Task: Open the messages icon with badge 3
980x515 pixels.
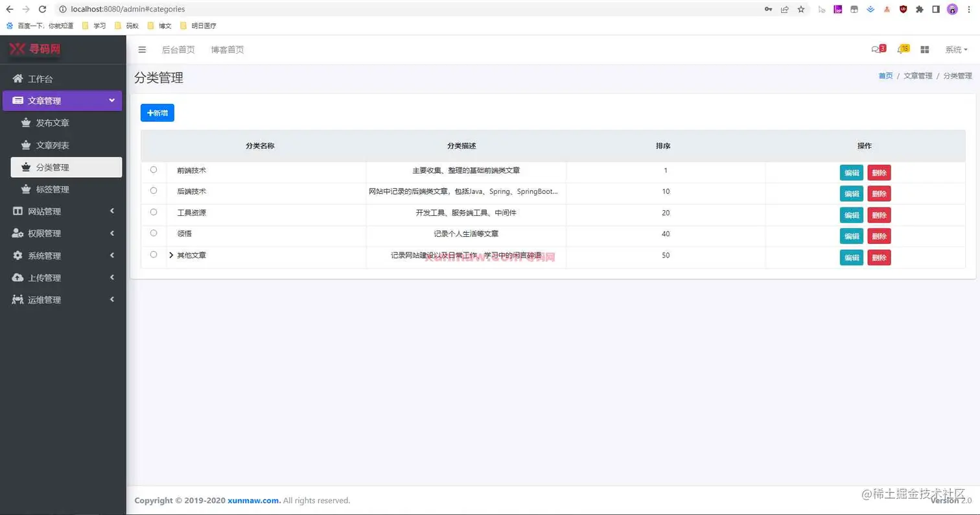Action: [x=878, y=49]
